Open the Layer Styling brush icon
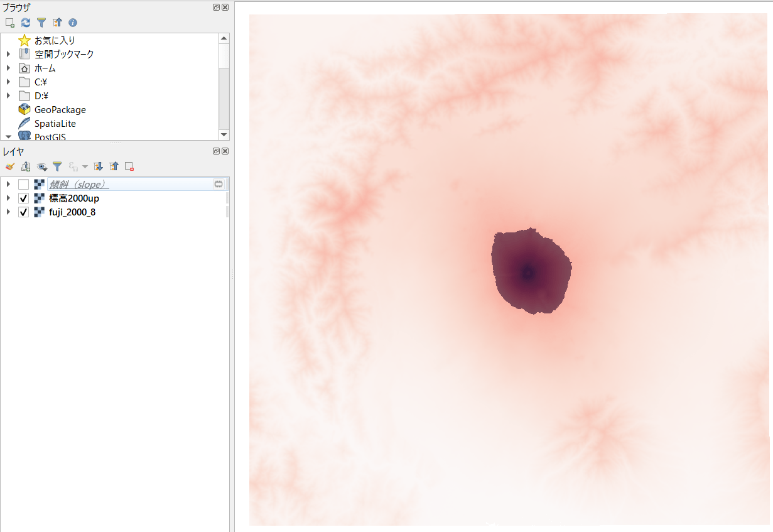 9,166
